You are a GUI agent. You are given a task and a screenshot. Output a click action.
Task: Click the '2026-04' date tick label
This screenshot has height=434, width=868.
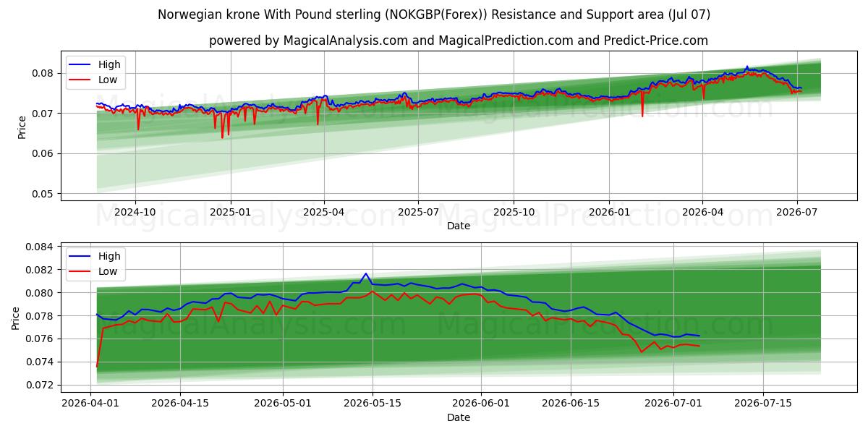(702, 212)
